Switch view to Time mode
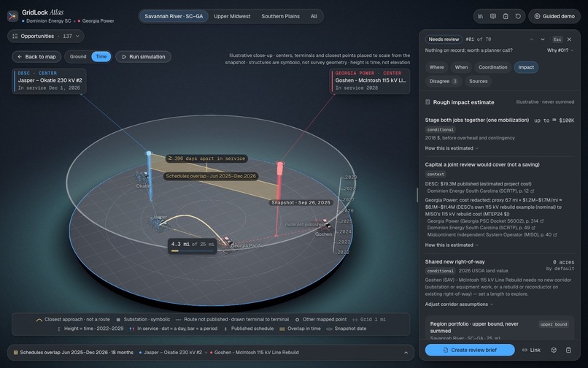 click(101, 57)
